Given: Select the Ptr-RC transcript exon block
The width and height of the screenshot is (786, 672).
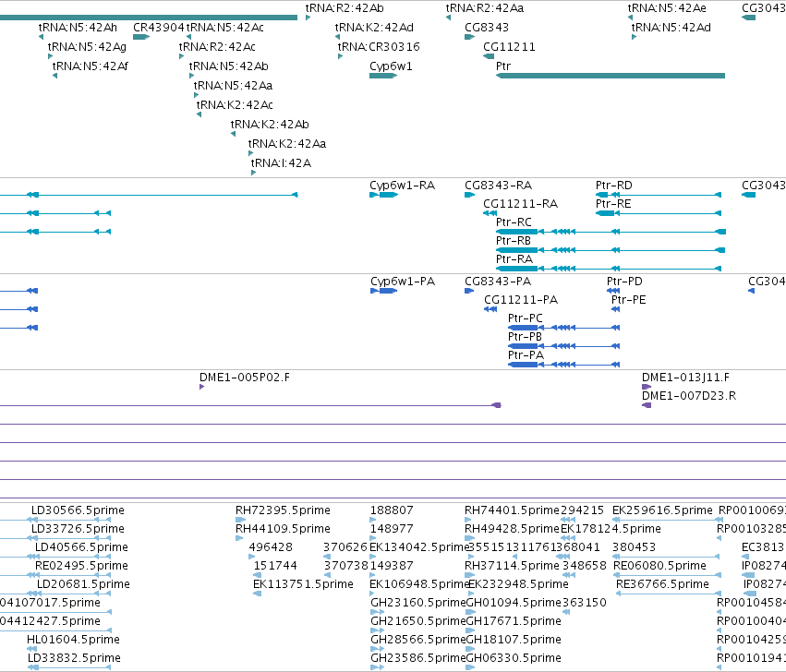Looking at the screenshot, I should pos(517,232).
